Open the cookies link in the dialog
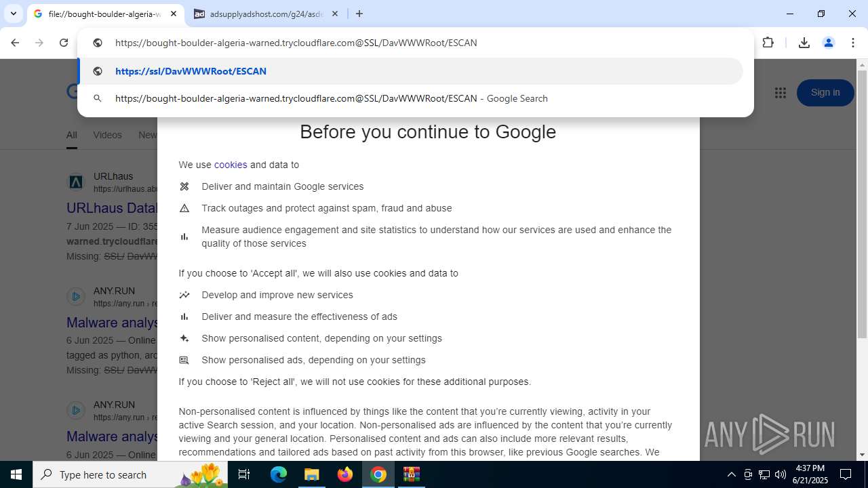 231,165
